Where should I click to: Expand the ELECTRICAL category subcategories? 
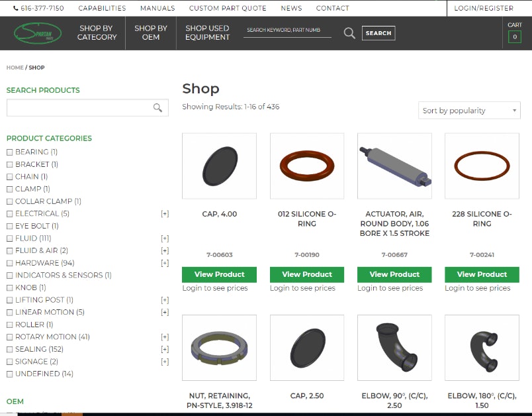165,213
